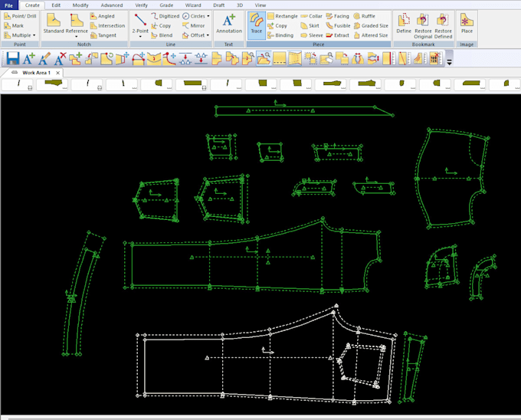Click the split piece icon with magnifier
Viewport: 521px width, 420px height.
248,58
